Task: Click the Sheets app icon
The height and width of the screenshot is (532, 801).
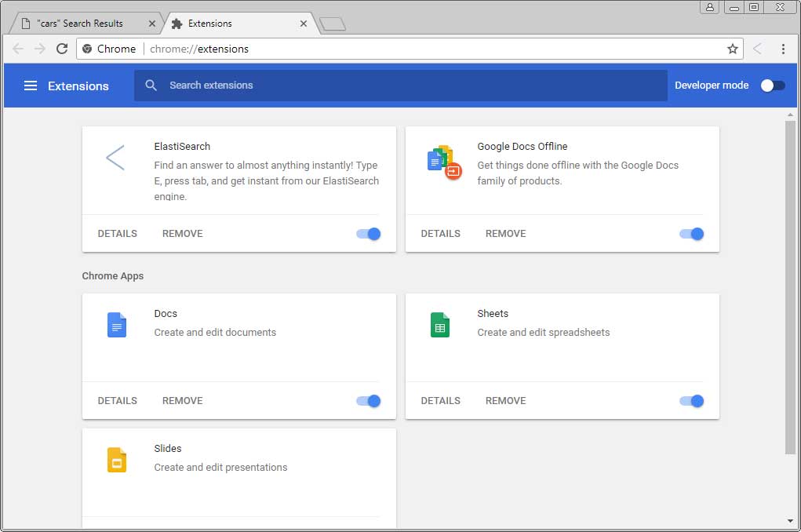Action: [440, 325]
